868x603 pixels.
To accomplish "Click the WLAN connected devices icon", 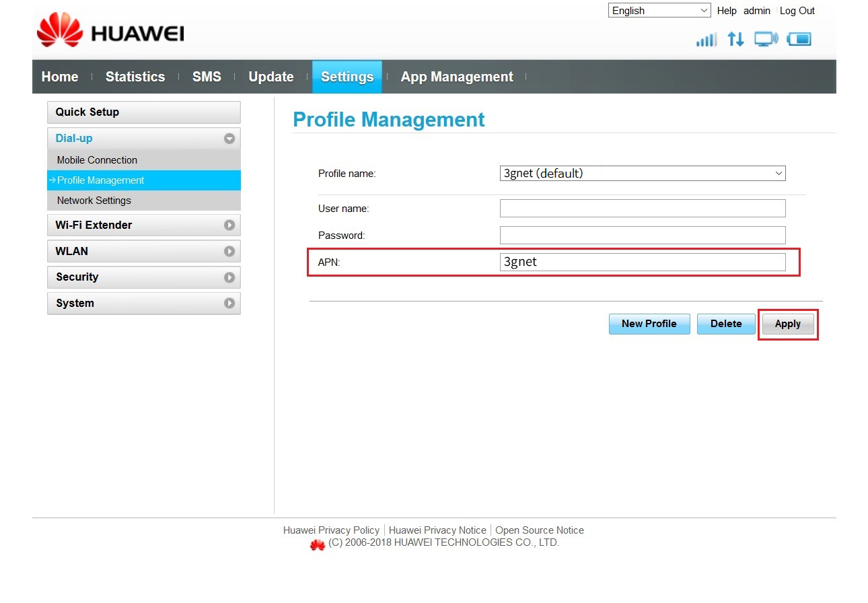I will [766, 39].
